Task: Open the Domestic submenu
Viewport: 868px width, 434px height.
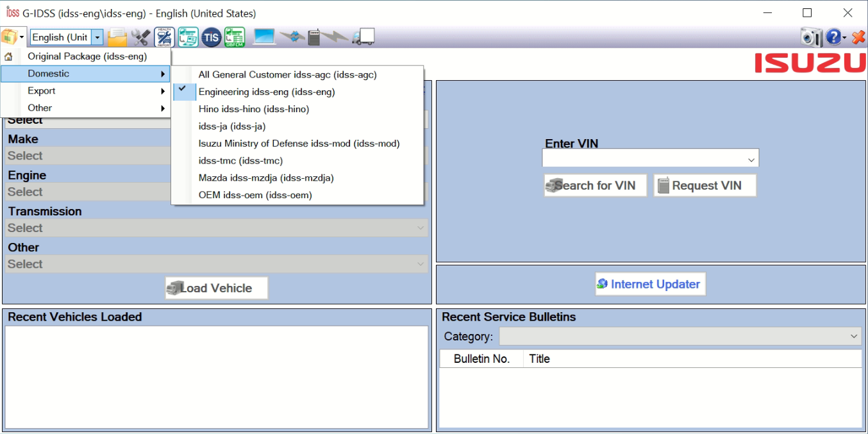Action: [86, 74]
